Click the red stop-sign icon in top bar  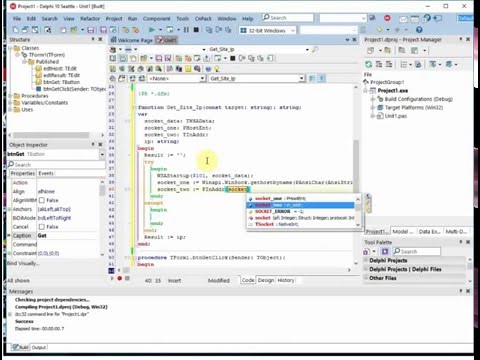coord(387,18)
